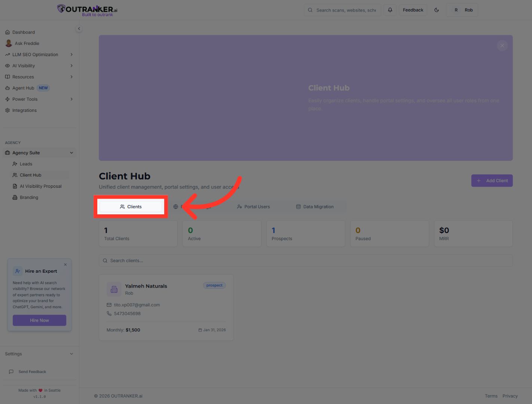
Task: Collapse the Agency Suite section chevron
Action: (71, 153)
